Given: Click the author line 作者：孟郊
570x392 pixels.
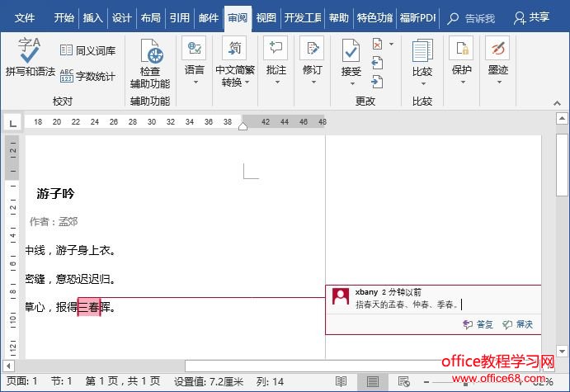Looking at the screenshot, I should click(54, 221).
